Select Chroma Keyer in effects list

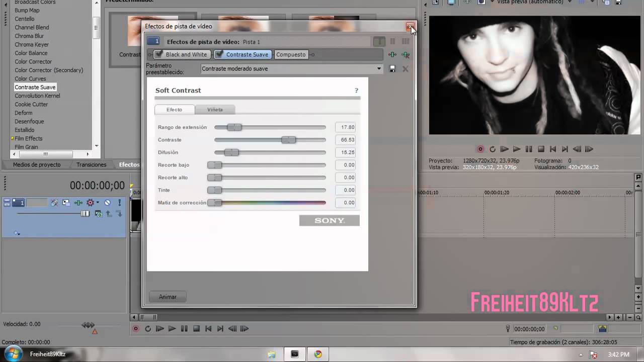[32, 44]
